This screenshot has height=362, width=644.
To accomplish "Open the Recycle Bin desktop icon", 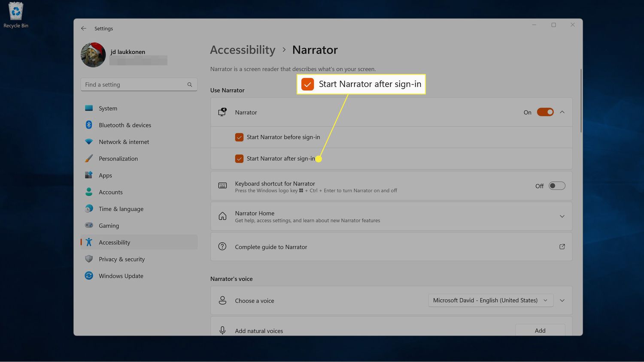I will tap(16, 15).
